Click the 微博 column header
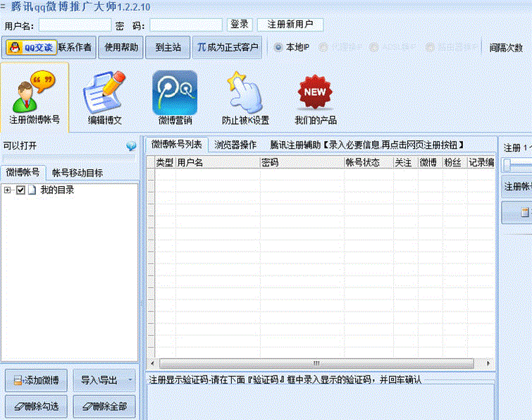This screenshot has width=532, height=420. point(431,163)
